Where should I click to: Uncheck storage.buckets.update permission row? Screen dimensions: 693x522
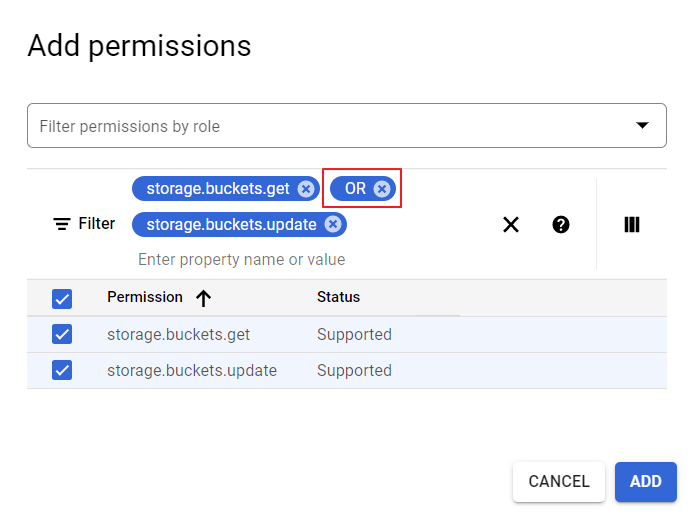62,371
